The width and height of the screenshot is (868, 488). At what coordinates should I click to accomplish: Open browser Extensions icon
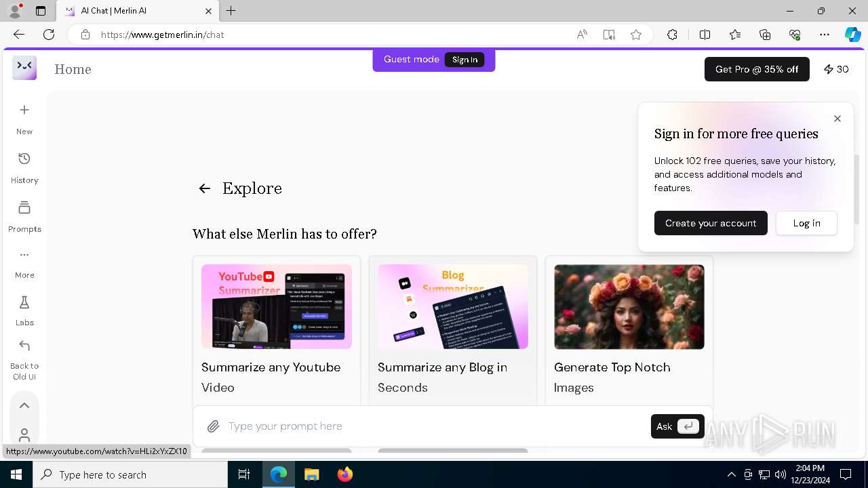click(x=672, y=35)
